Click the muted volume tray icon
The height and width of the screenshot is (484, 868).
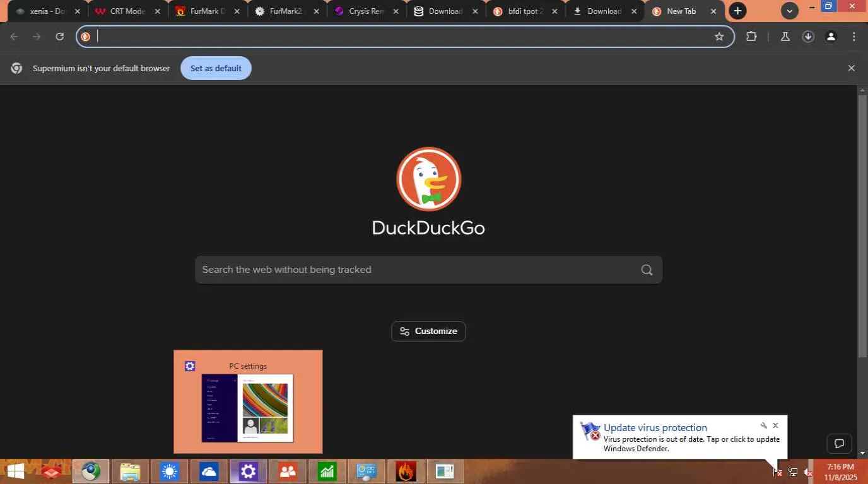point(808,472)
